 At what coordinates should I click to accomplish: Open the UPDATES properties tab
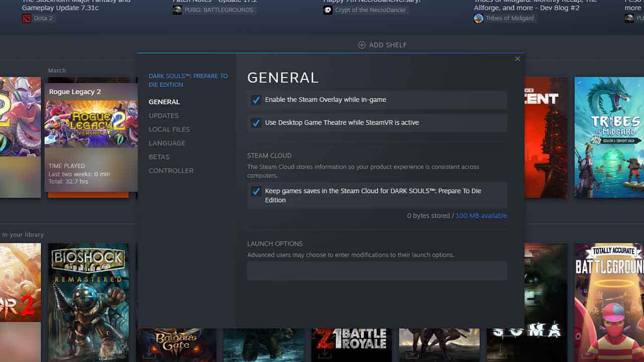pyautogui.click(x=164, y=116)
